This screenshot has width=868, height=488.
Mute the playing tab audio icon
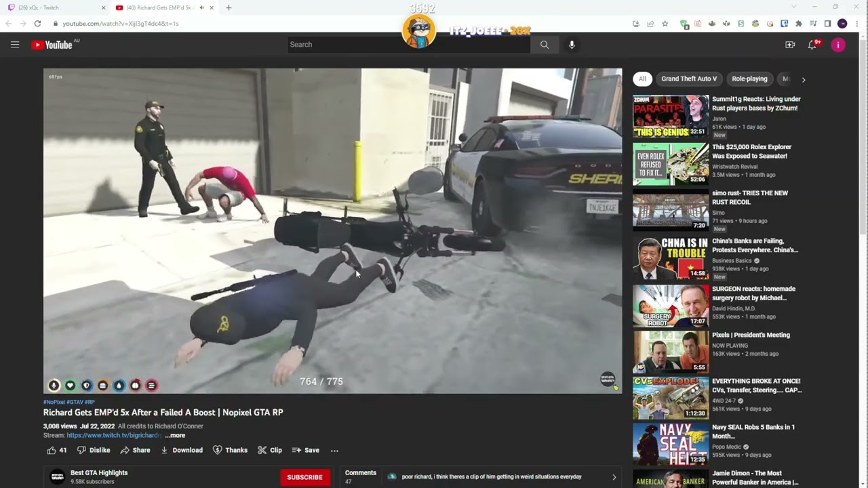pos(201,7)
